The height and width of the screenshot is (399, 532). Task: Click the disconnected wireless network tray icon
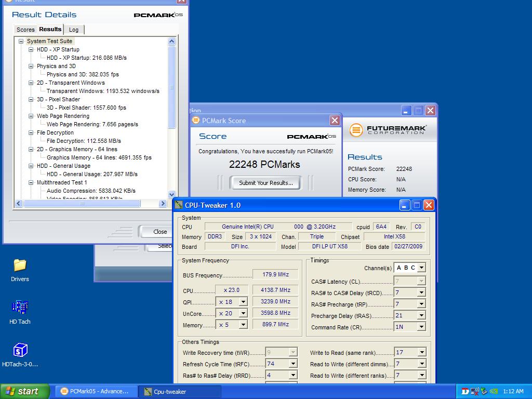pyautogui.click(x=475, y=391)
